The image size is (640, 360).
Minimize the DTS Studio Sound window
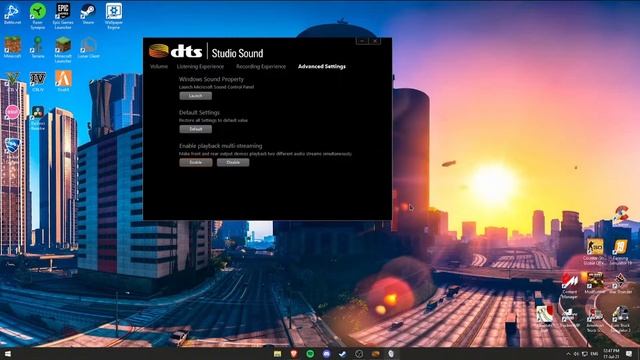(362, 41)
